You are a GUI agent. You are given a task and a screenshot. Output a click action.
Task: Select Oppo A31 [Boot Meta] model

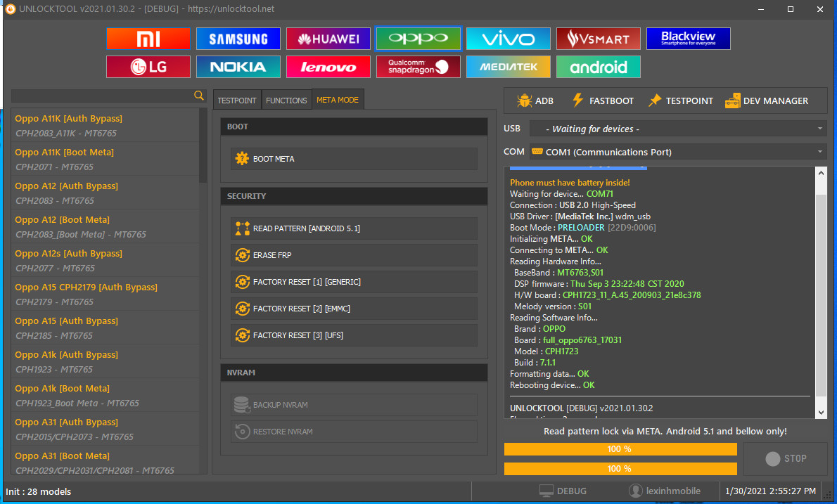(x=106, y=461)
